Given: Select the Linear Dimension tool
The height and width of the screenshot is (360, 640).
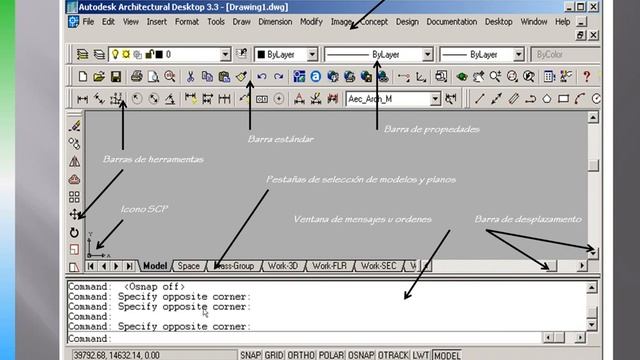Looking at the screenshot, I should [x=82, y=99].
